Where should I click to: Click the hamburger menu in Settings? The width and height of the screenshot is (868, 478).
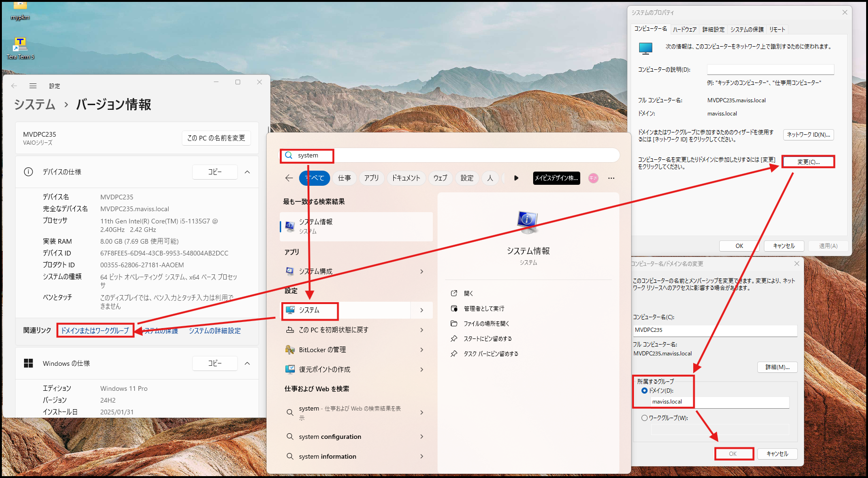coord(33,86)
